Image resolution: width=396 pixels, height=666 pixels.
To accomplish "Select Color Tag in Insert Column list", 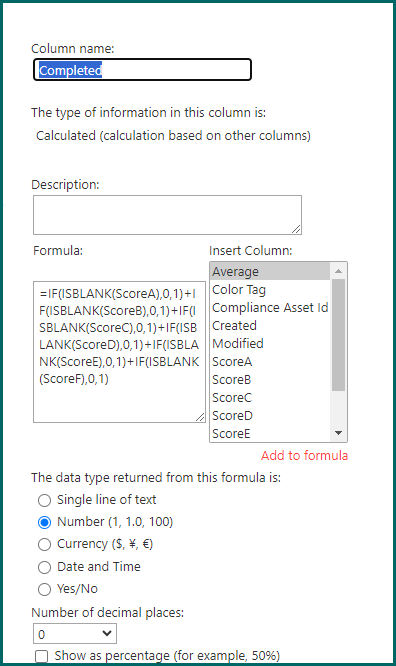I will tap(270, 290).
